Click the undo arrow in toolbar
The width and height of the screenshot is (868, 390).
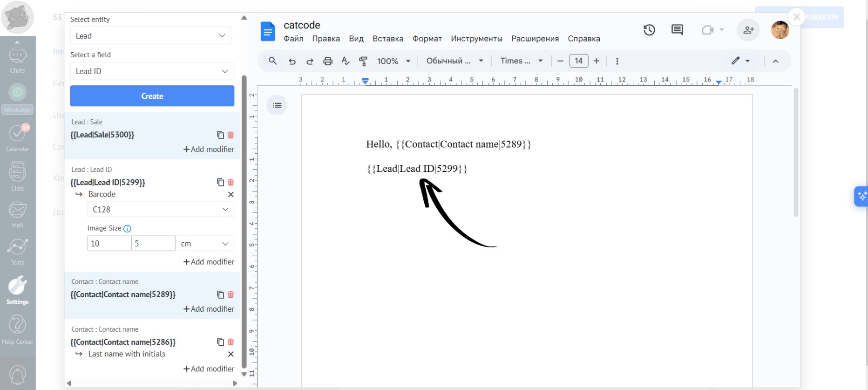(292, 61)
